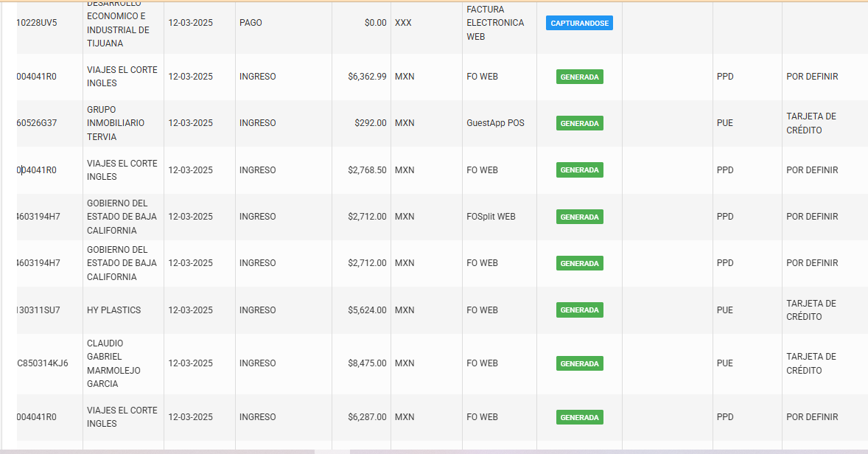Click GENERADA badge in the $2,768.50 row
Screen dimensions: 868x454
pyautogui.click(x=579, y=170)
